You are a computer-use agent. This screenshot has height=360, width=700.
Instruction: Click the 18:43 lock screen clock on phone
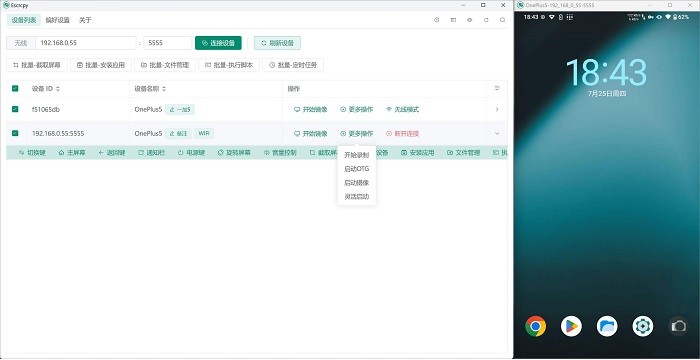(x=607, y=72)
